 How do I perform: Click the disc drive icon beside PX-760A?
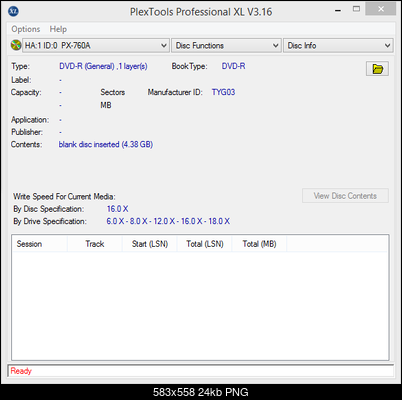16,45
